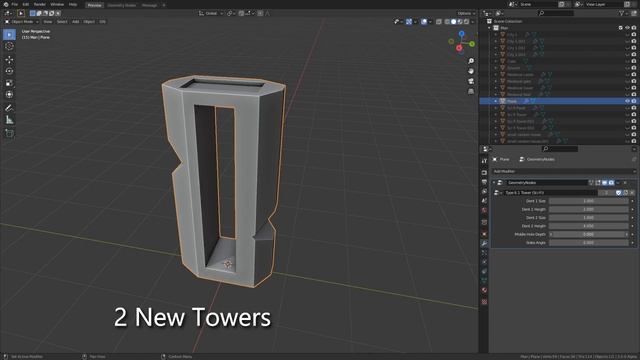This screenshot has height=360, width=640.
Task: Expand the selected Plane row in outliner
Action: [496, 101]
